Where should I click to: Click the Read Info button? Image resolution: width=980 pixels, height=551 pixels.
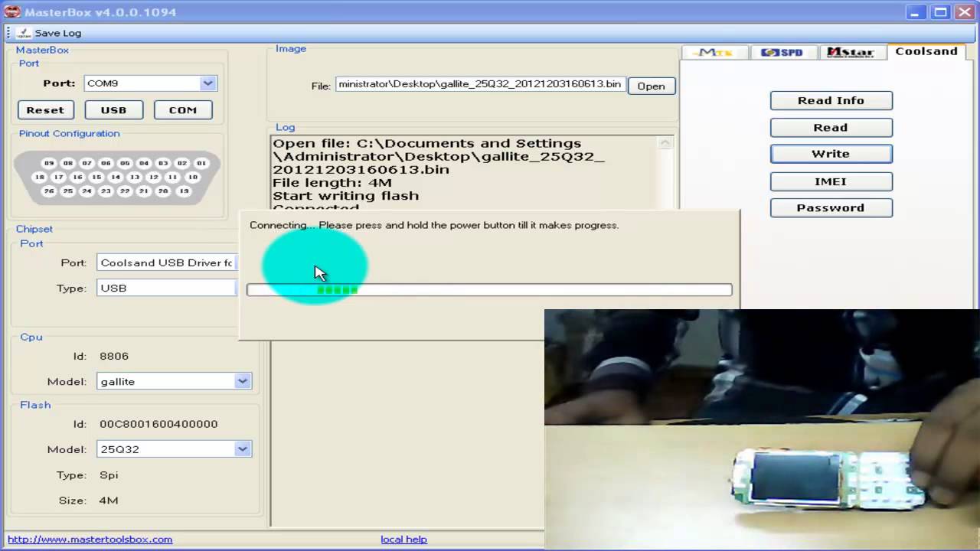(831, 100)
